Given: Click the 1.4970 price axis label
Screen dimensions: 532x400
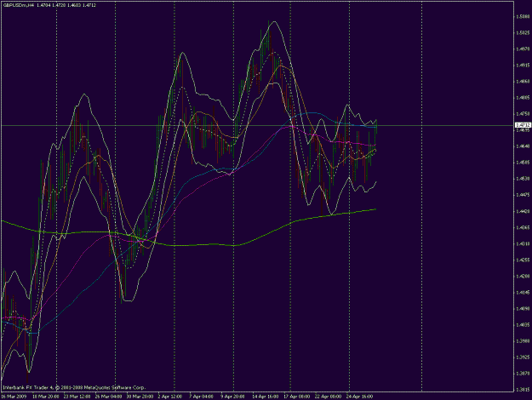Looking at the screenshot, I should [523, 49].
